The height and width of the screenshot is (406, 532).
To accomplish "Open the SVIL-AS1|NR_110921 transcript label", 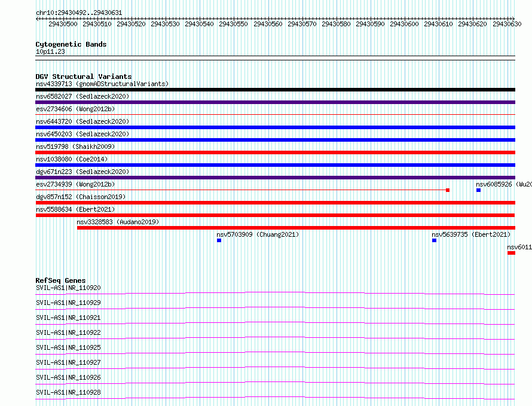I will point(68,318).
